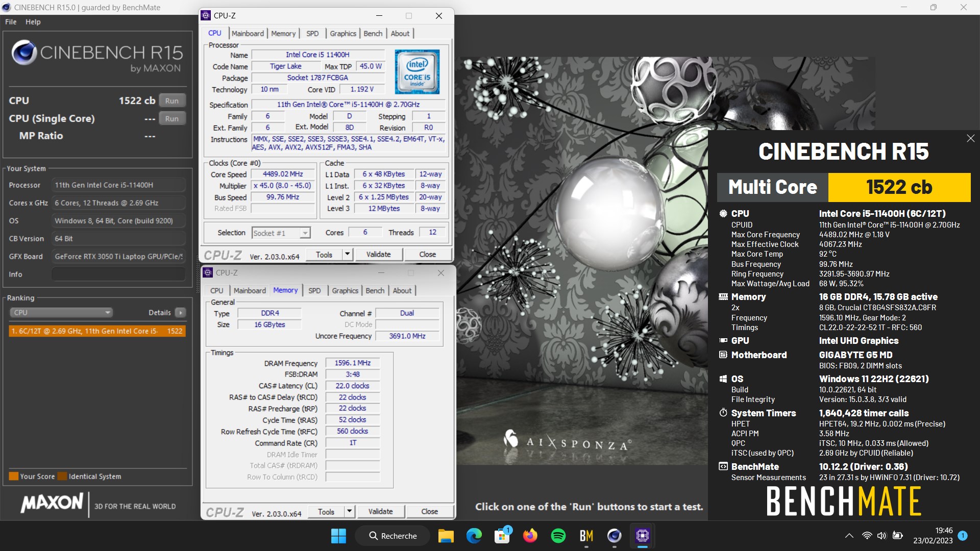Run the CPU multi-core test
Image resolution: width=980 pixels, height=551 pixels.
tap(172, 101)
